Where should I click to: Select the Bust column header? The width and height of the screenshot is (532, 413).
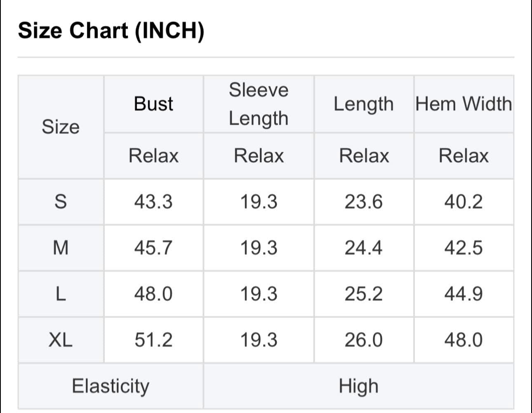click(153, 104)
